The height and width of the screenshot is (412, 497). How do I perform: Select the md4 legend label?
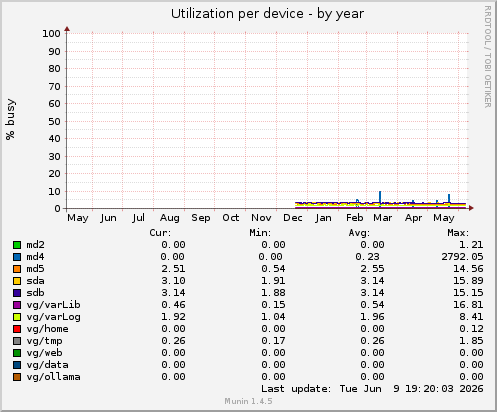click(x=35, y=257)
